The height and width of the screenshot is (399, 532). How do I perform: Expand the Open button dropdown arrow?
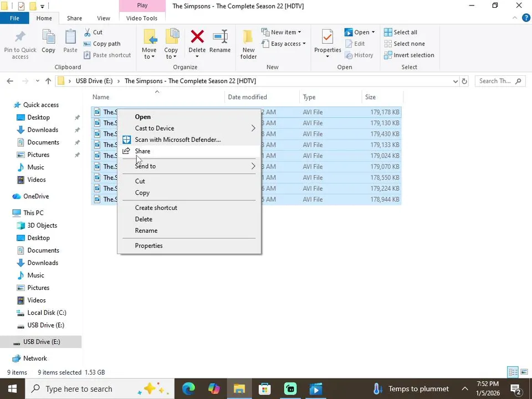click(x=373, y=32)
